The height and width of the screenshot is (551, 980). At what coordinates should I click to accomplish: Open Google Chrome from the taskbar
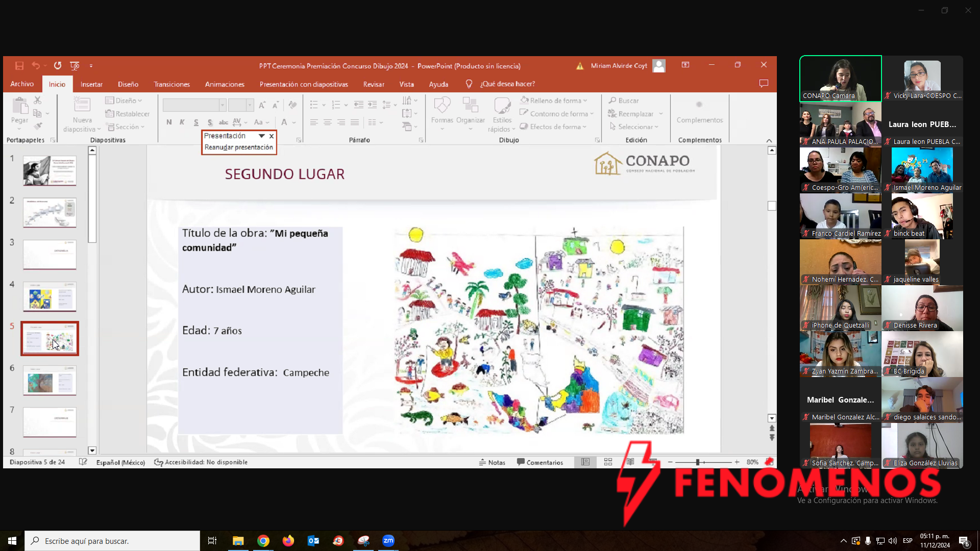[263, 541]
